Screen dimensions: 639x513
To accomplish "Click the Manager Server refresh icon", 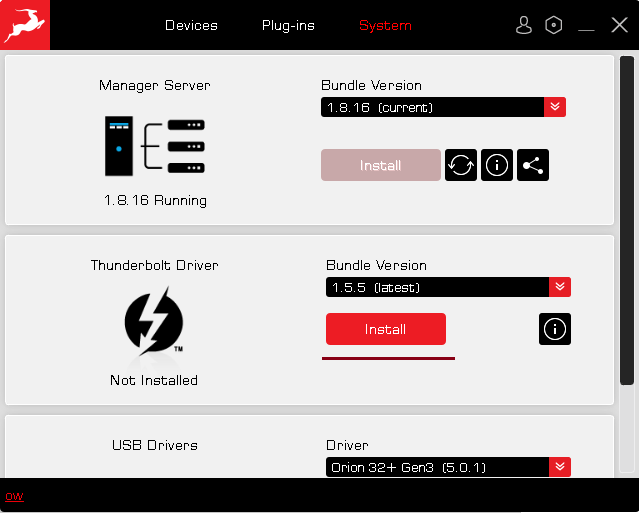I will (461, 165).
